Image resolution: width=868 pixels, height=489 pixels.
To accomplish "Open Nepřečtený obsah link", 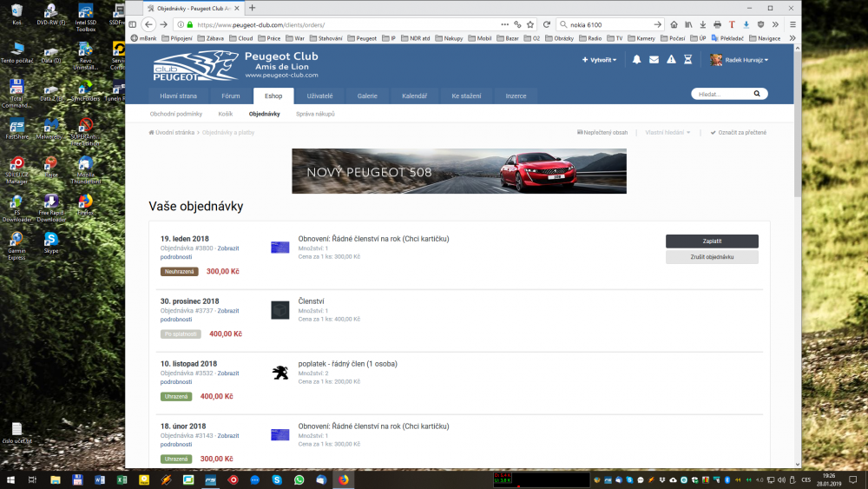I will [602, 132].
